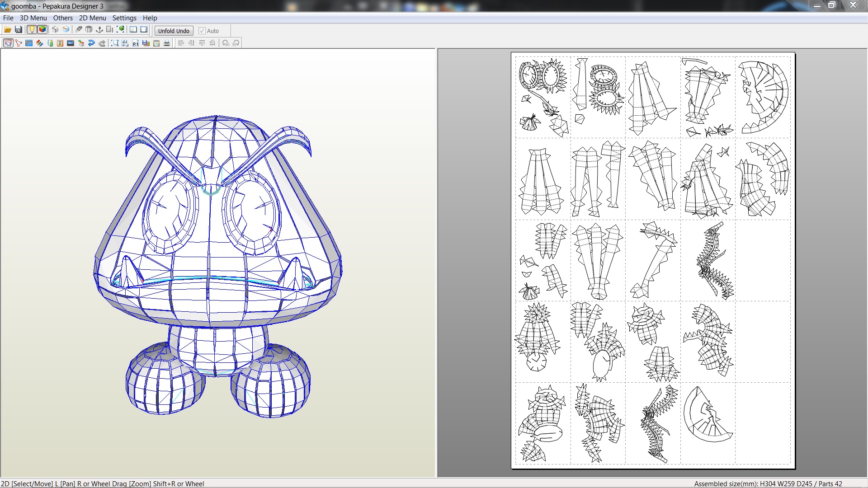Toggle the colored texture cube button
Screen dimensions: 868x488
click(x=42, y=30)
